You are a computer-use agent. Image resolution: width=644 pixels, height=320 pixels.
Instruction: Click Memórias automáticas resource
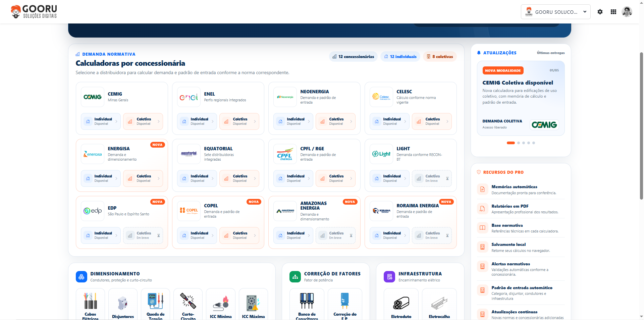(521, 190)
